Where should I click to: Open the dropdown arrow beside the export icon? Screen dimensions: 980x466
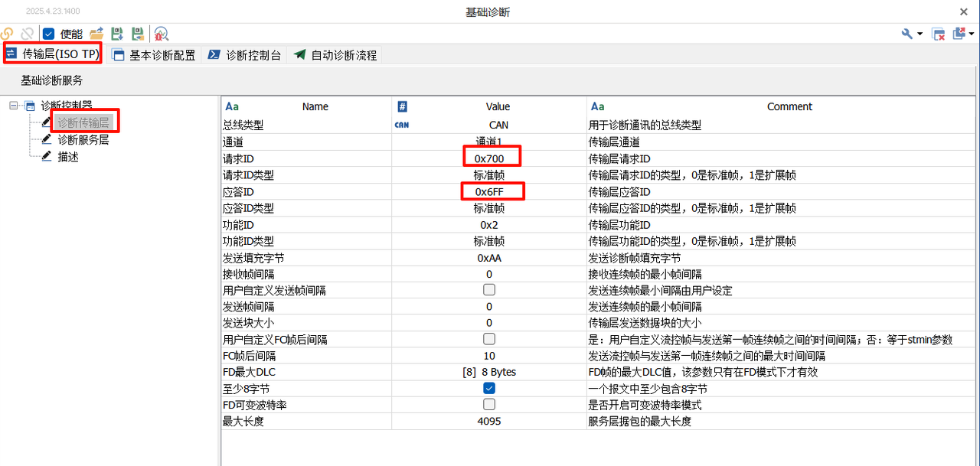pyautogui.click(x=970, y=34)
